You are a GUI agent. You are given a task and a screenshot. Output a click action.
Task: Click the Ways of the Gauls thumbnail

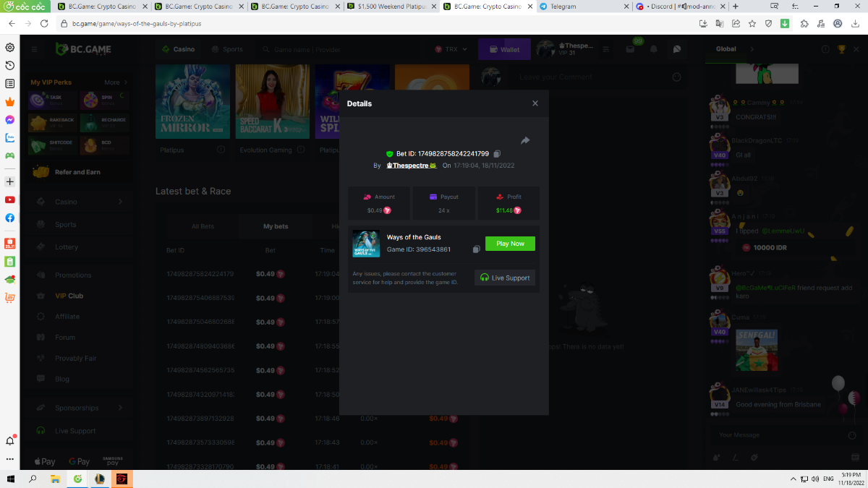[x=366, y=244]
